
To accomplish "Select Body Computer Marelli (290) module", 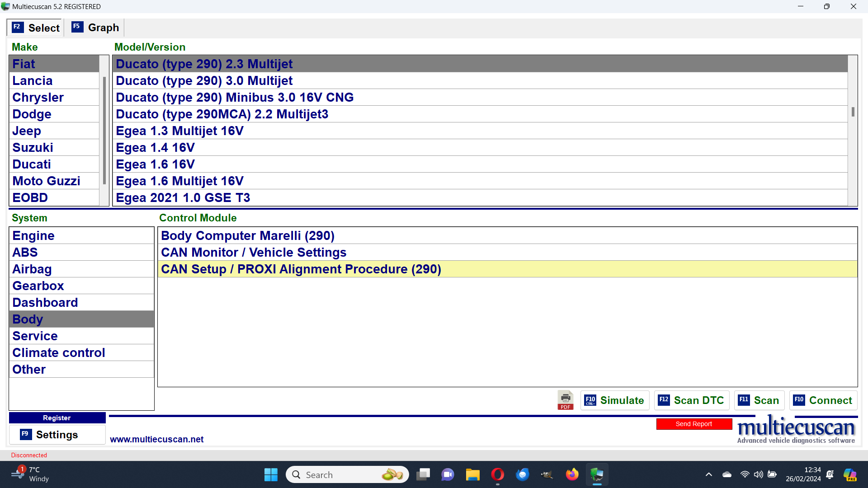I will pos(248,236).
